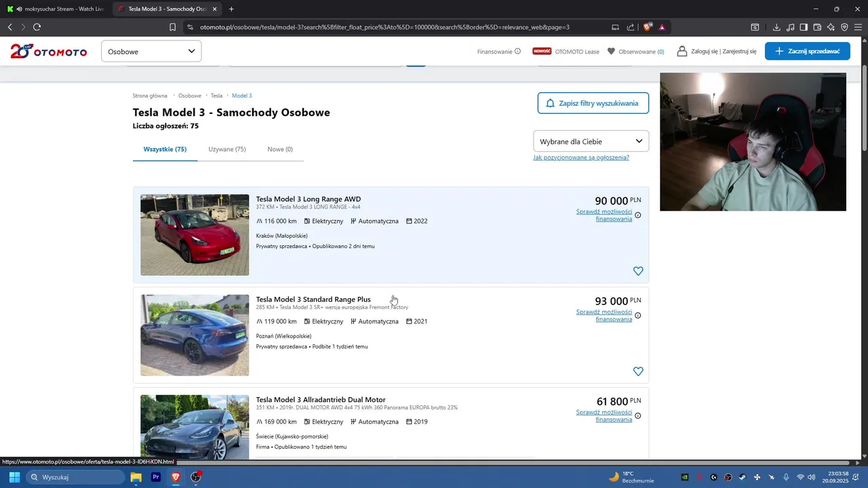Click the share page icon
The image size is (868, 488).
pos(631,27)
